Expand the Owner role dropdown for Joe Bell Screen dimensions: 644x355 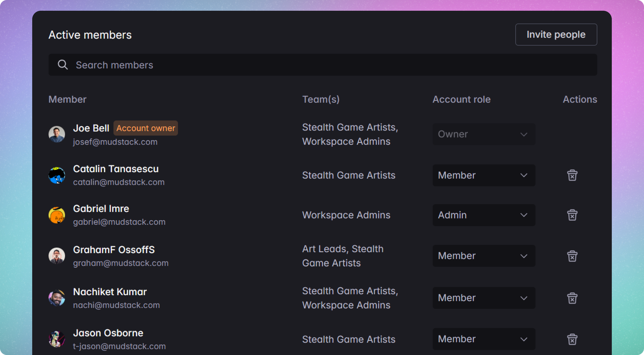(483, 134)
